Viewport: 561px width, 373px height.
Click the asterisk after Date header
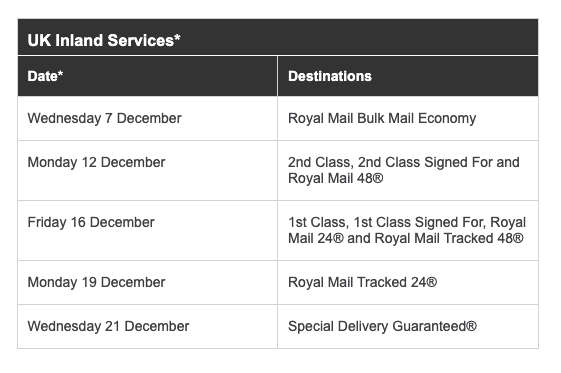click(x=60, y=73)
